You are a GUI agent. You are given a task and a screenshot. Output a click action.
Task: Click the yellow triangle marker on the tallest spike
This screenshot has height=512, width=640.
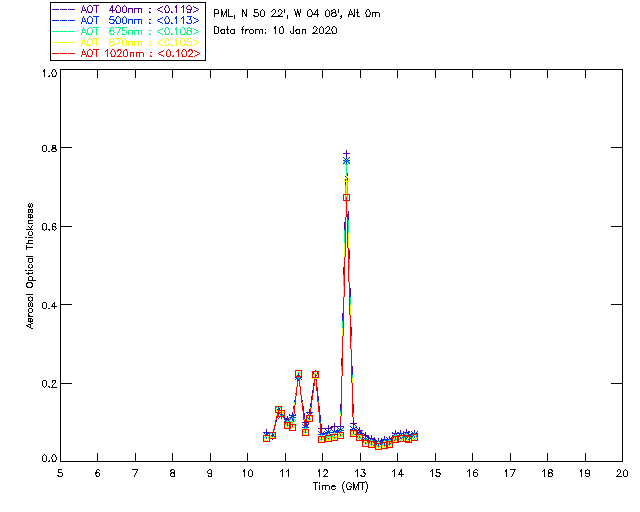tap(347, 179)
